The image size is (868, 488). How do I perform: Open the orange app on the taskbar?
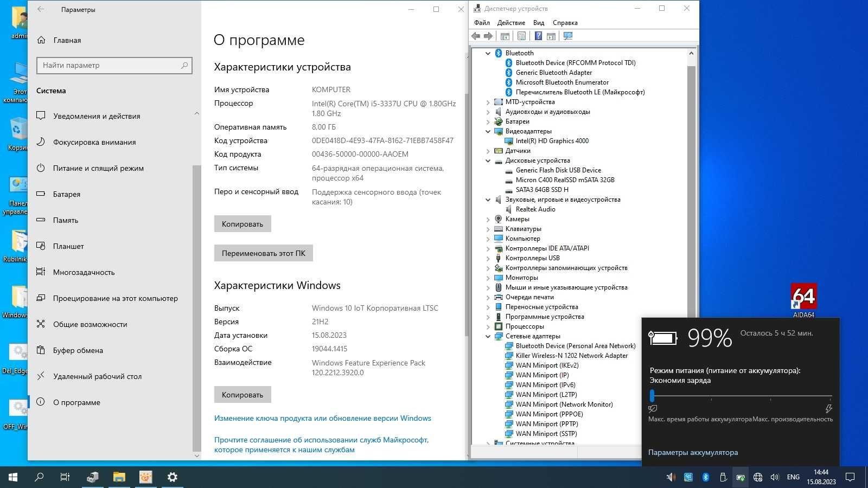[x=145, y=477]
